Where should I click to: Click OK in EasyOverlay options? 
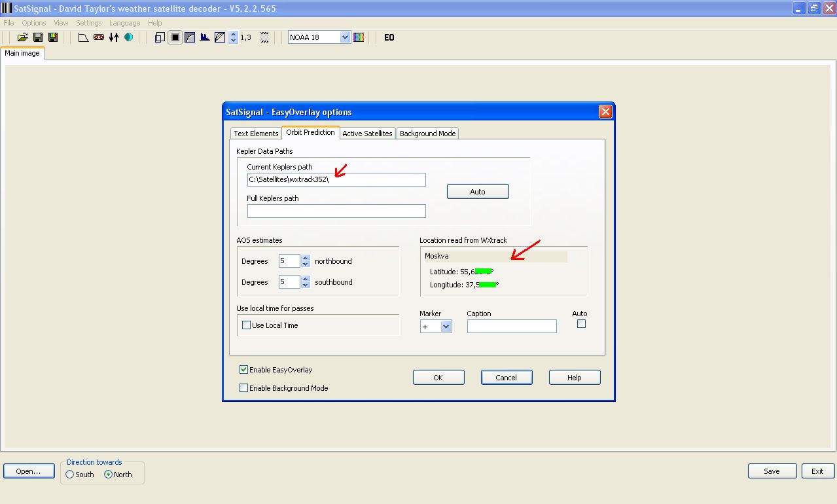(x=438, y=378)
